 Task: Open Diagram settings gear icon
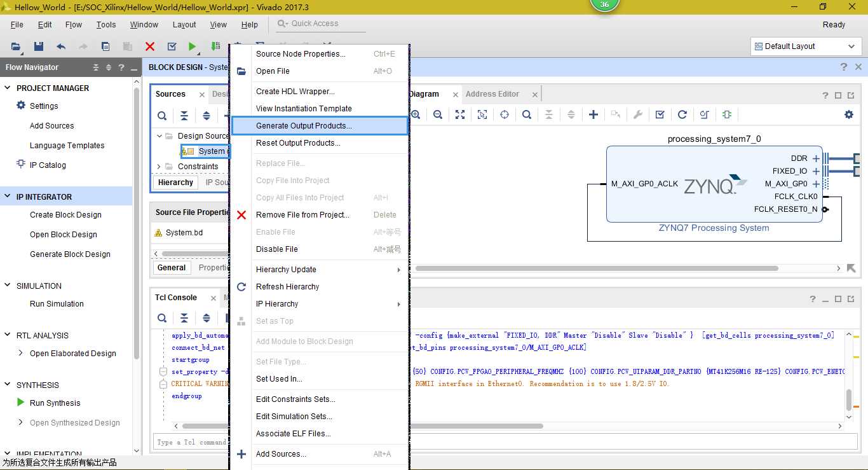pyautogui.click(x=849, y=114)
